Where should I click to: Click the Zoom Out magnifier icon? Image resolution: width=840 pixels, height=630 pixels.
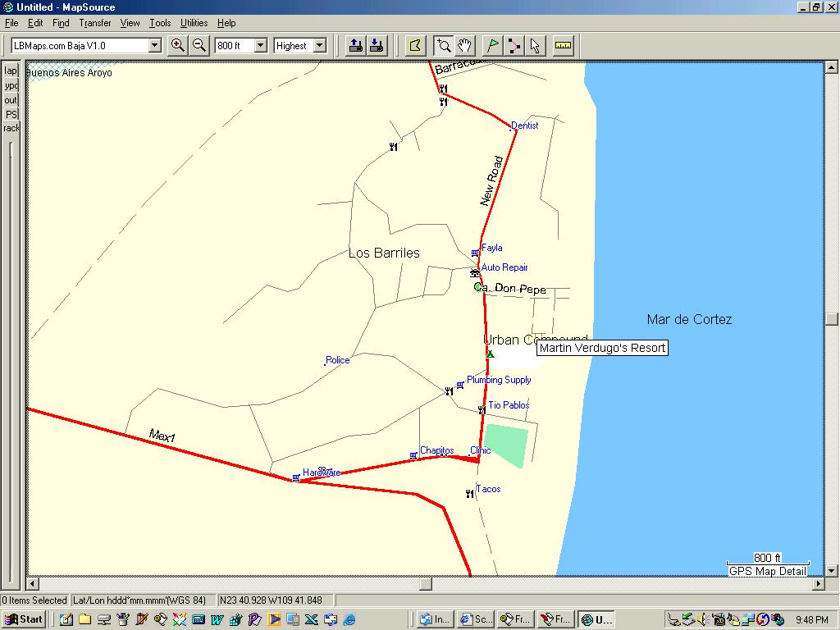point(199,46)
